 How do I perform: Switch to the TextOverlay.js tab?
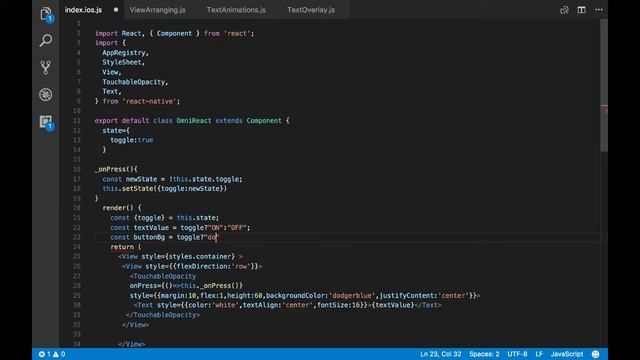311,10
